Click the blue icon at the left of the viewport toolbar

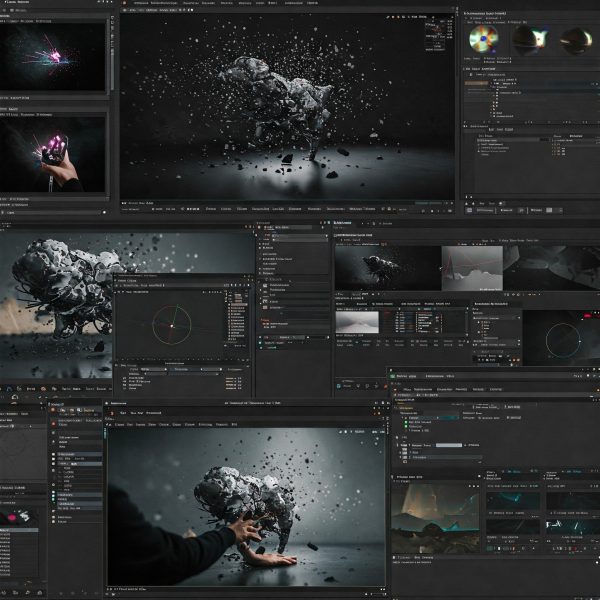[10, 388]
